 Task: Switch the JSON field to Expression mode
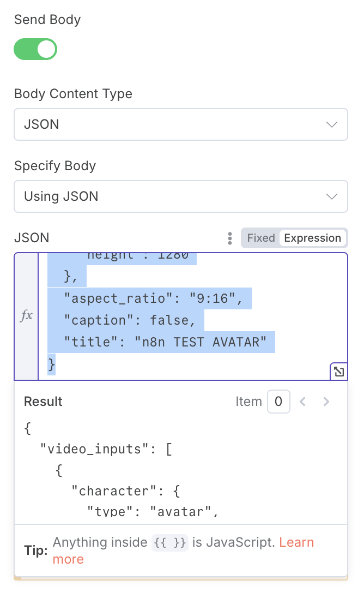click(x=312, y=238)
